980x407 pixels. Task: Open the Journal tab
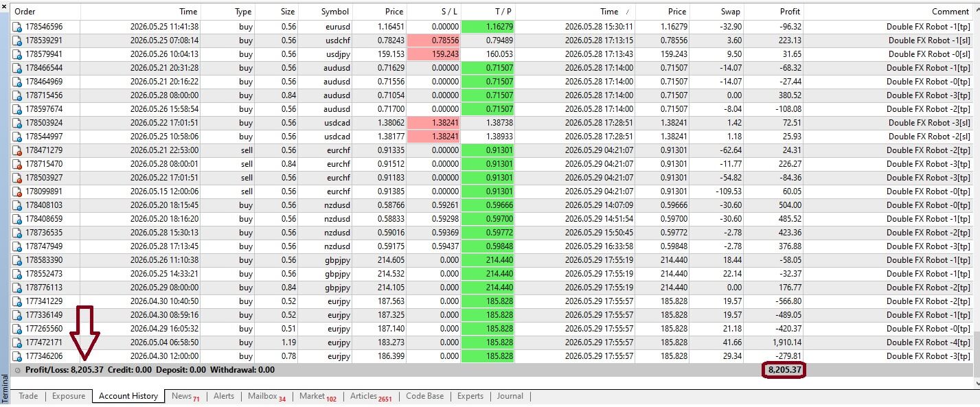[x=510, y=396]
